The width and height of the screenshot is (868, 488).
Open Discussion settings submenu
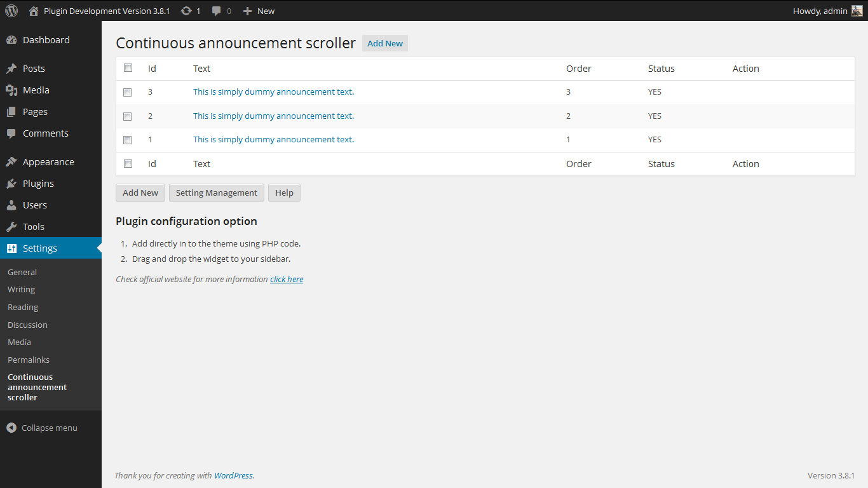[x=27, y=325]
